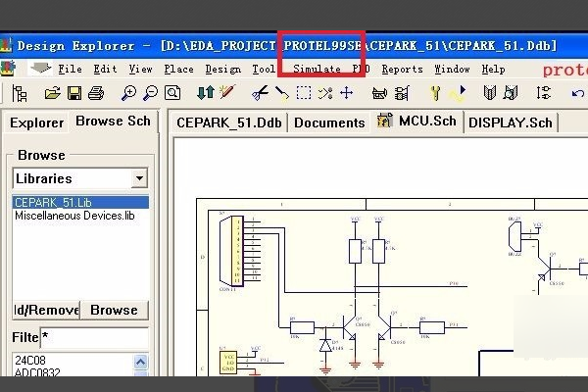Save the document with floppy icon
The width and height of the screenshot is (588, 392).
click(x=74, y=93)
